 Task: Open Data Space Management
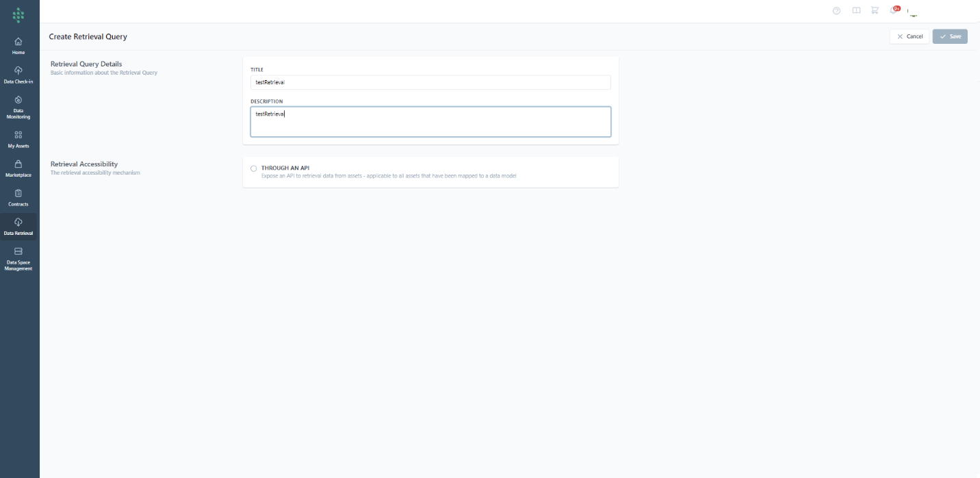click(x=18, y=259)
